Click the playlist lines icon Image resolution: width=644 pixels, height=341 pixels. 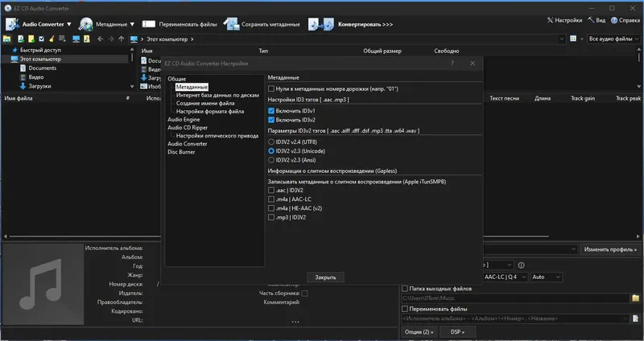[62, 39]
